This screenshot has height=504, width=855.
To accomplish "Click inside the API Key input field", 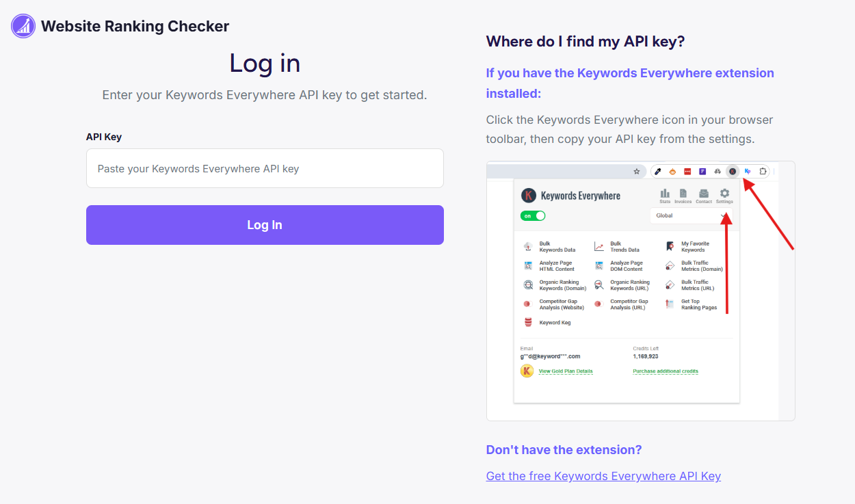I will pyautogui.click(x=265, y=168).
